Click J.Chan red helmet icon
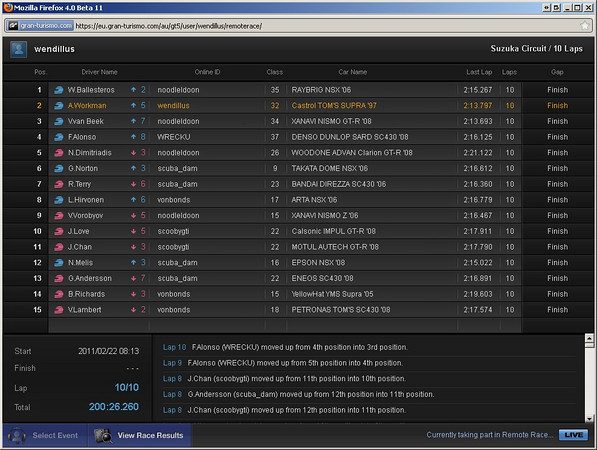 tap(59, 247)
